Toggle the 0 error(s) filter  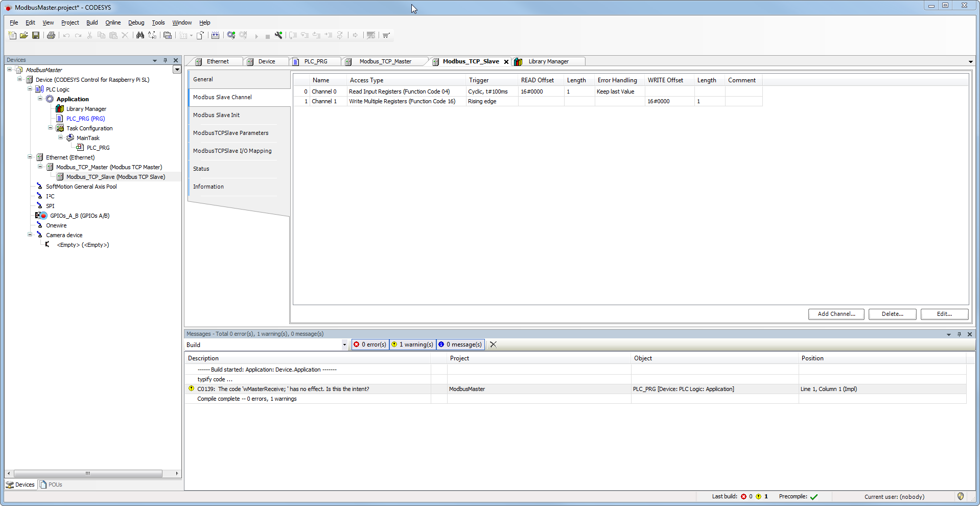(370, 344)
